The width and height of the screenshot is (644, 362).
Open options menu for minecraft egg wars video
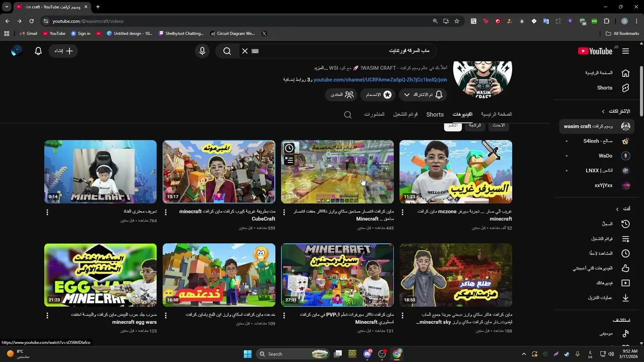click(x=47, y=315)
